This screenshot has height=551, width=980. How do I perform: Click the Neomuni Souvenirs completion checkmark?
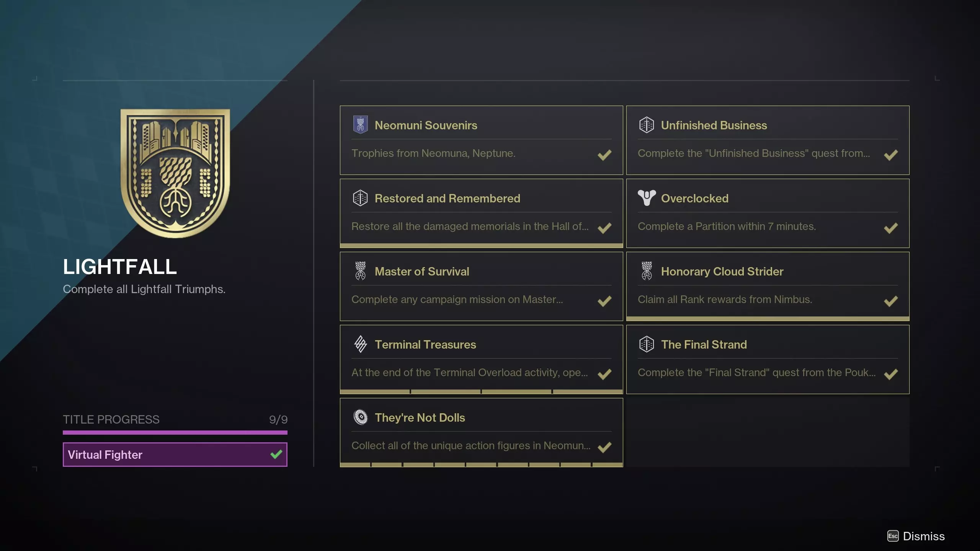tap(604, 155)
